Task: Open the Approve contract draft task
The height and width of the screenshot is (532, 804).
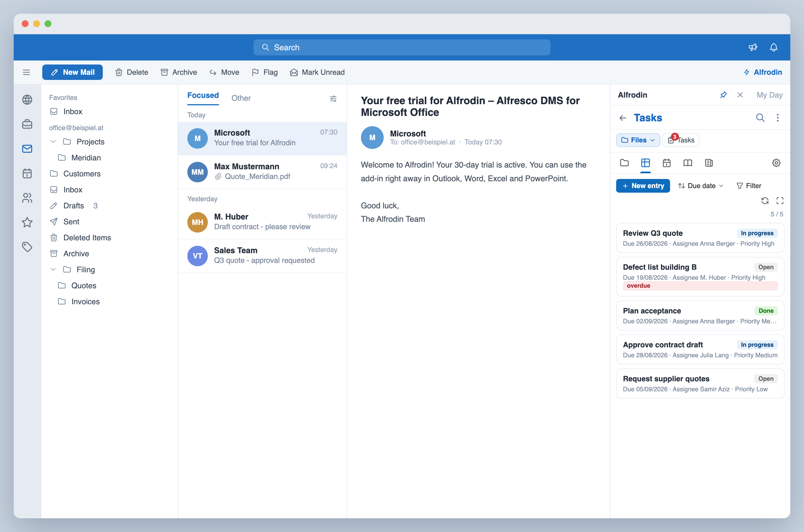Action: point(700,350)
